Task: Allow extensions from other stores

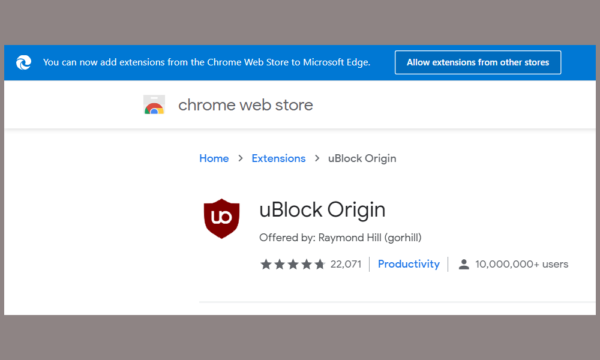Action: pyautogui.click(x=478, y=62)
